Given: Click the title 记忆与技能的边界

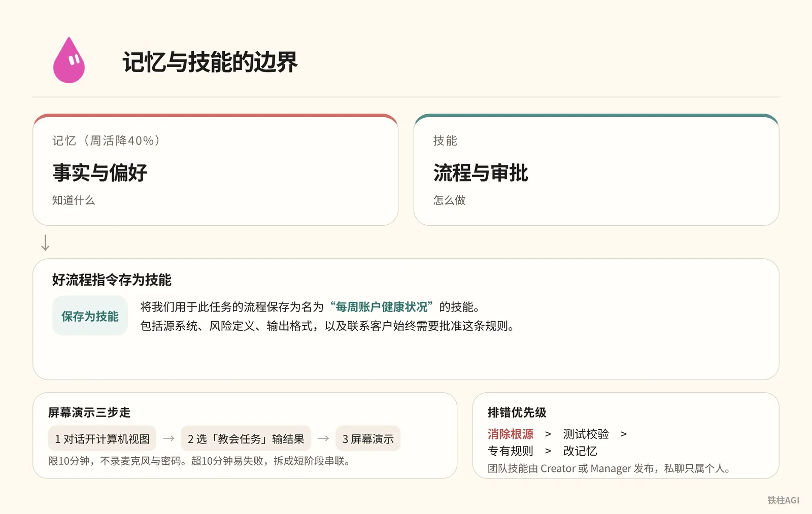Looking at the screenshot, I should (210, 62).
